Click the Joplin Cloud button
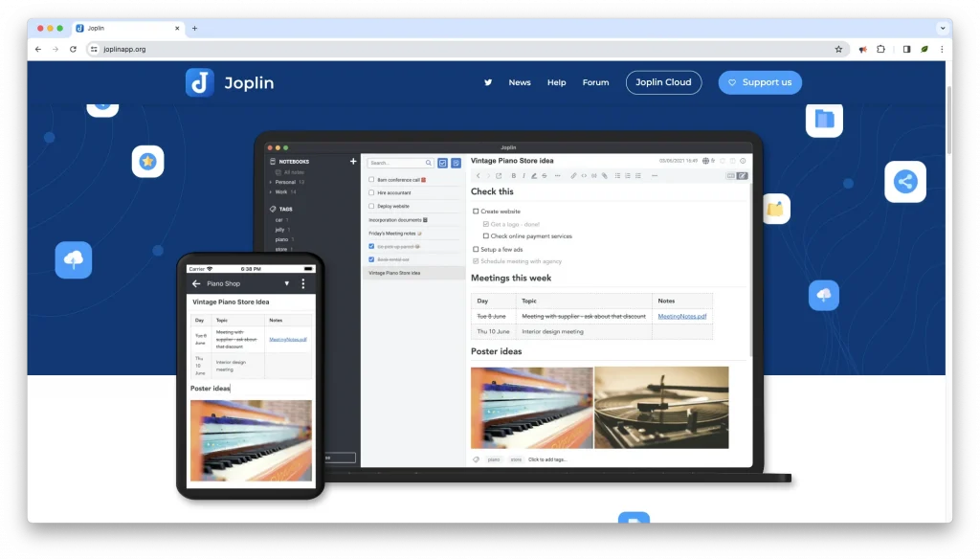980x559 pixels. click(x=663, y=82)
